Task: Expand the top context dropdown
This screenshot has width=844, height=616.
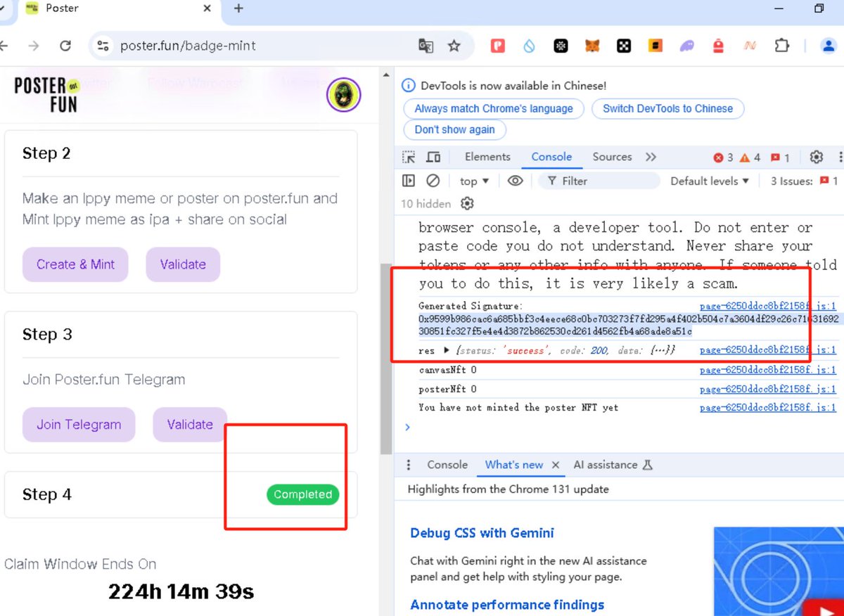Action: (x=474, y=181)
